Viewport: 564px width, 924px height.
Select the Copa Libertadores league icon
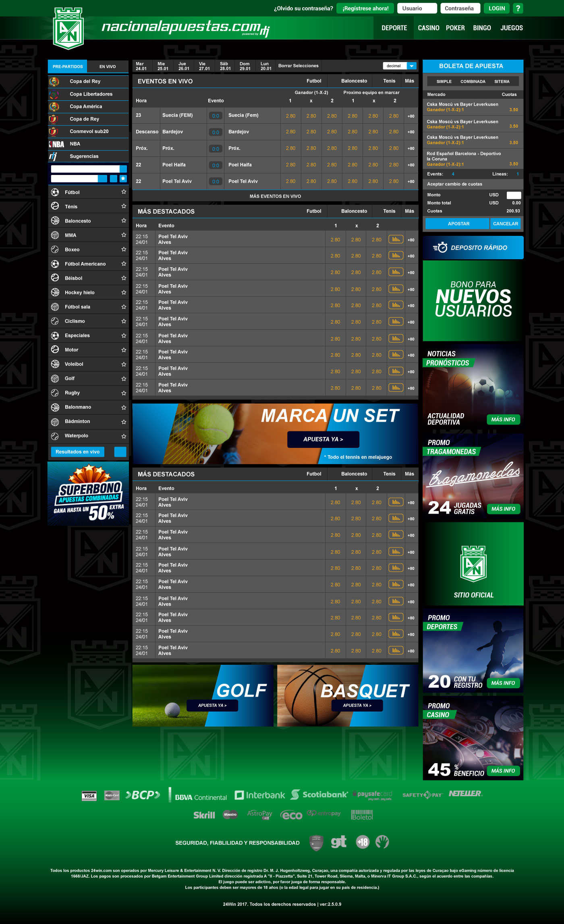coord(54,94)
